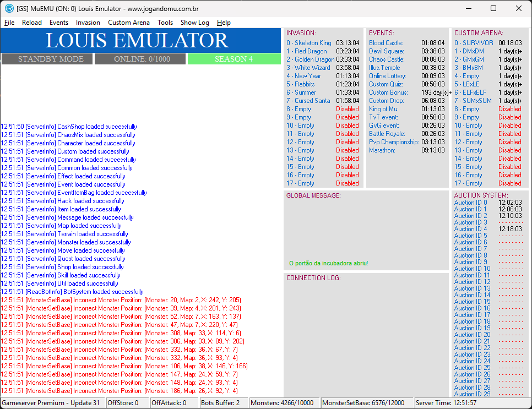The width and height of the screenshot is (532, 409).
Task: Click the Blood Castle event label
Action: tap(386, 43)
